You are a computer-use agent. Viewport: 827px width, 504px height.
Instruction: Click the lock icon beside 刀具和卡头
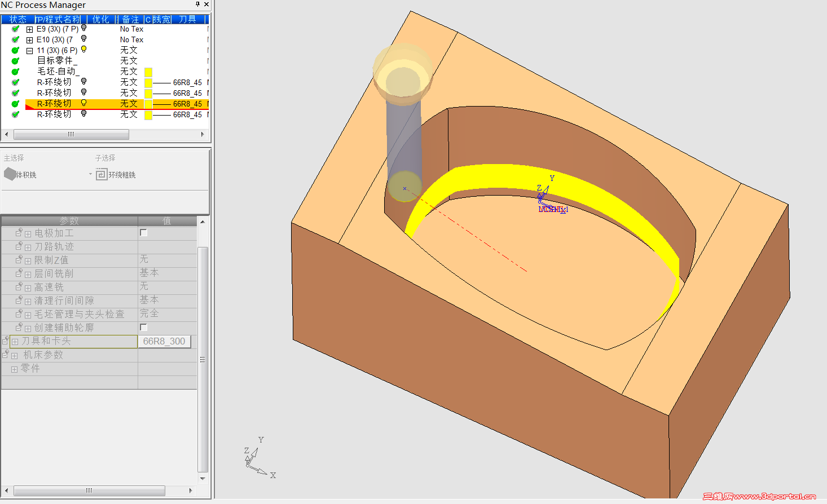[6, 341]
